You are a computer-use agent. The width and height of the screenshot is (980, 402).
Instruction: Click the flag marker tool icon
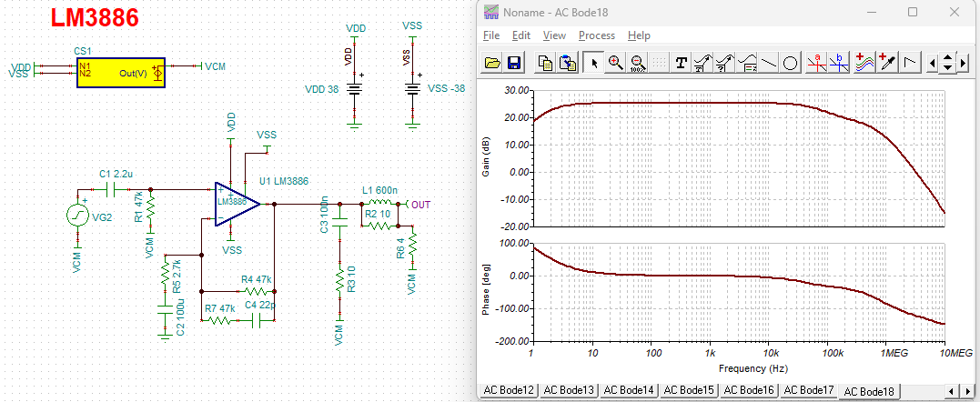[910, 63]
